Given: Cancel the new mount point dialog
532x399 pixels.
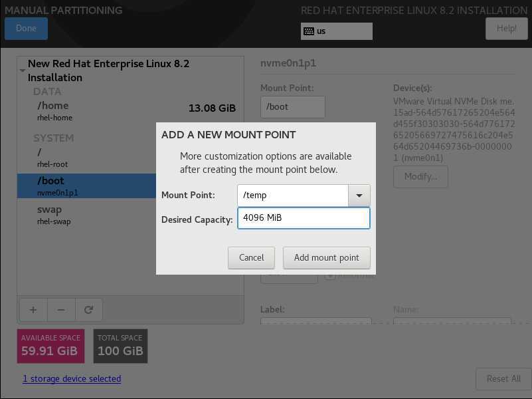Looking at the screenshot, I should [251, 258].
